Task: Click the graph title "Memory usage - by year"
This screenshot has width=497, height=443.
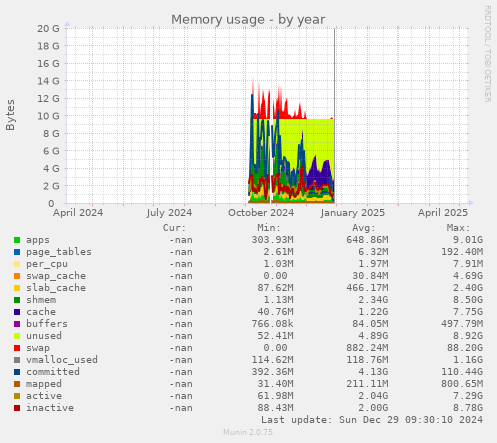Action: (248, 20)
